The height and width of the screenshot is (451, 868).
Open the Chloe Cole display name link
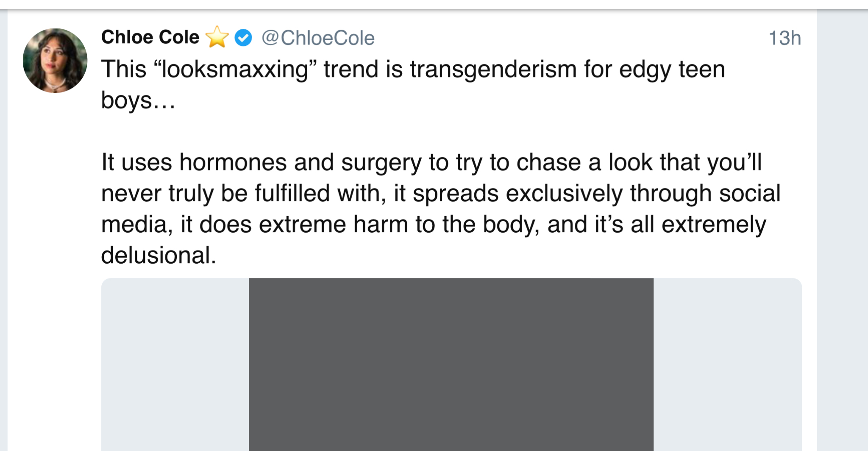coord(150,37)
